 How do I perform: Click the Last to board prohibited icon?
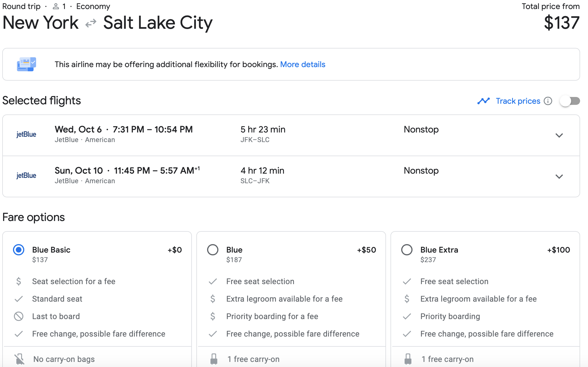(x=19, y=316)
